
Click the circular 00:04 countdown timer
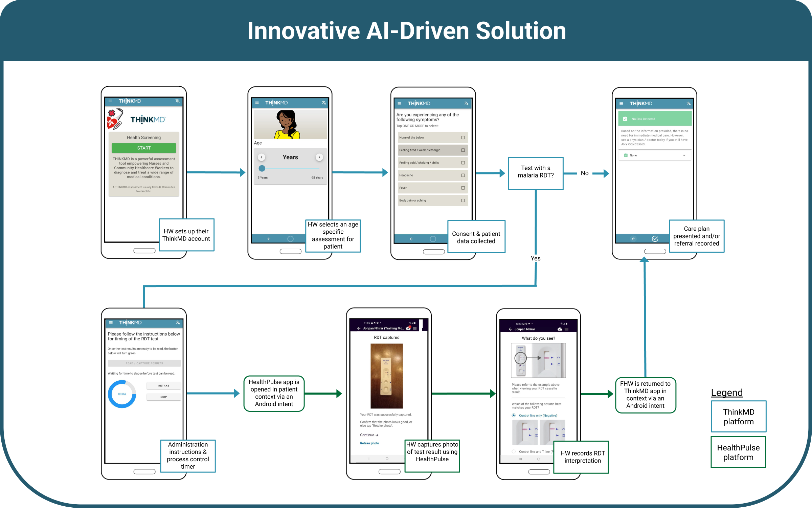(x=122, y=394)
